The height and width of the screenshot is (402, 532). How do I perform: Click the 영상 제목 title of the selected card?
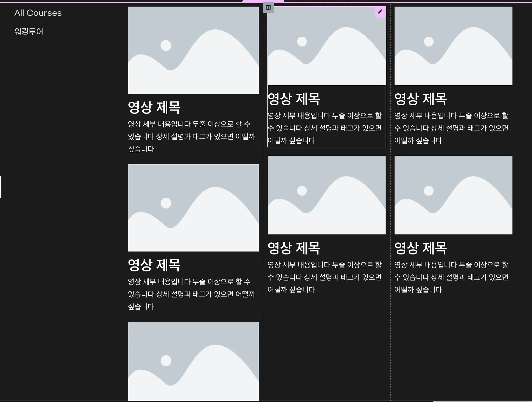294,99
